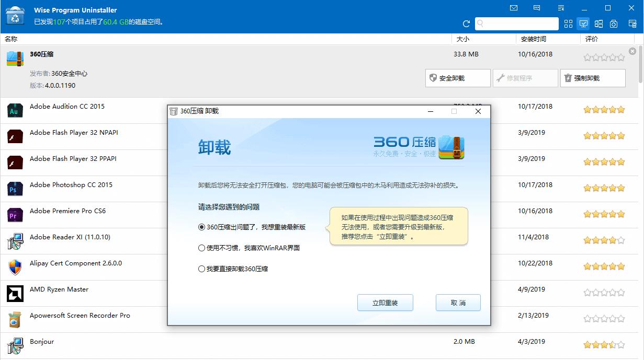Open the Windows apps view icon
Screen dimensions: 644x360
coord(599,24)
